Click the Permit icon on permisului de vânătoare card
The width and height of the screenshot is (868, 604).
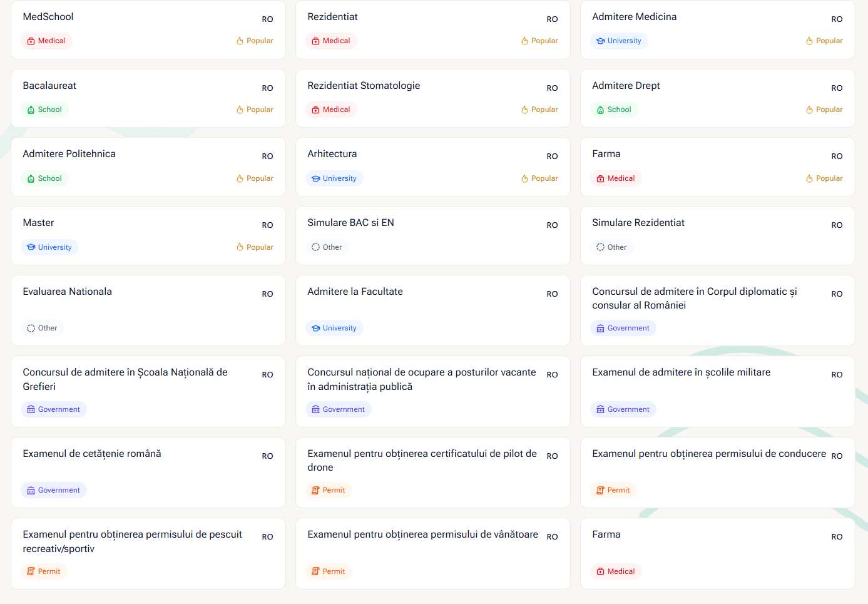(x=315, y=571)
